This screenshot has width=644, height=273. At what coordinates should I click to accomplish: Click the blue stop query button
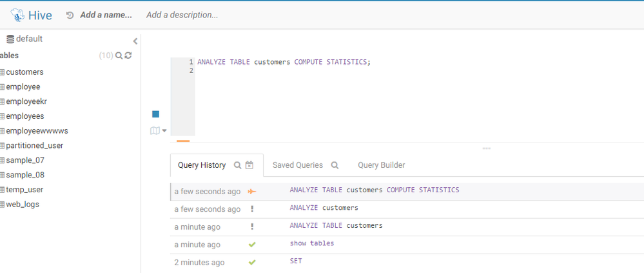tap(155, 114)
